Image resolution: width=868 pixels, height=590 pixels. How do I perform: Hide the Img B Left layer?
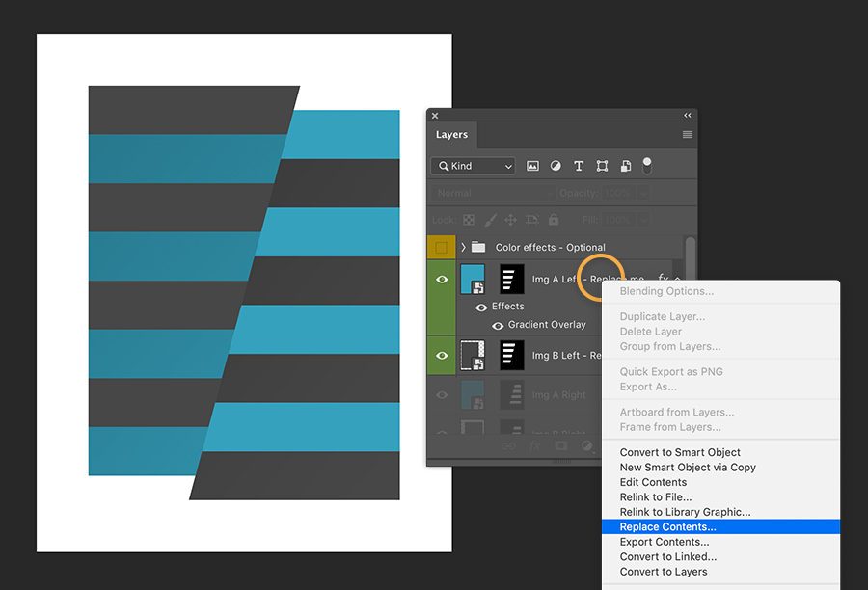(x=442, y=356)
